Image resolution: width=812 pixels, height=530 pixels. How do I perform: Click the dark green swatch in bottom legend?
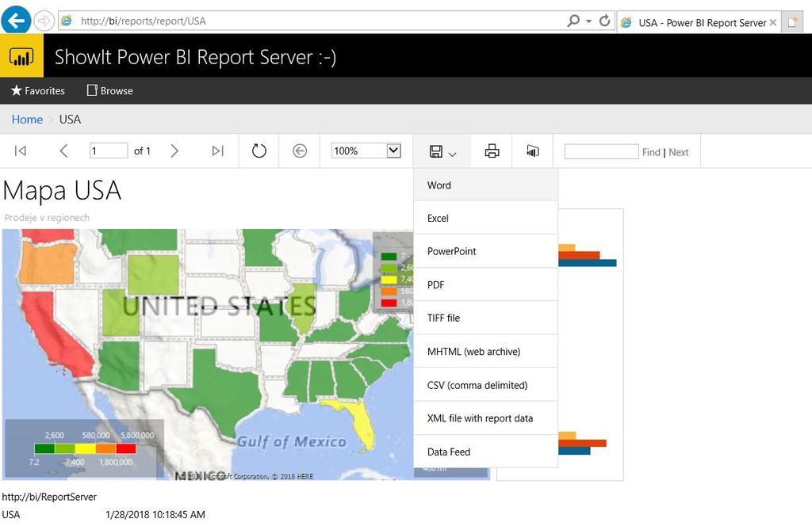44,448
